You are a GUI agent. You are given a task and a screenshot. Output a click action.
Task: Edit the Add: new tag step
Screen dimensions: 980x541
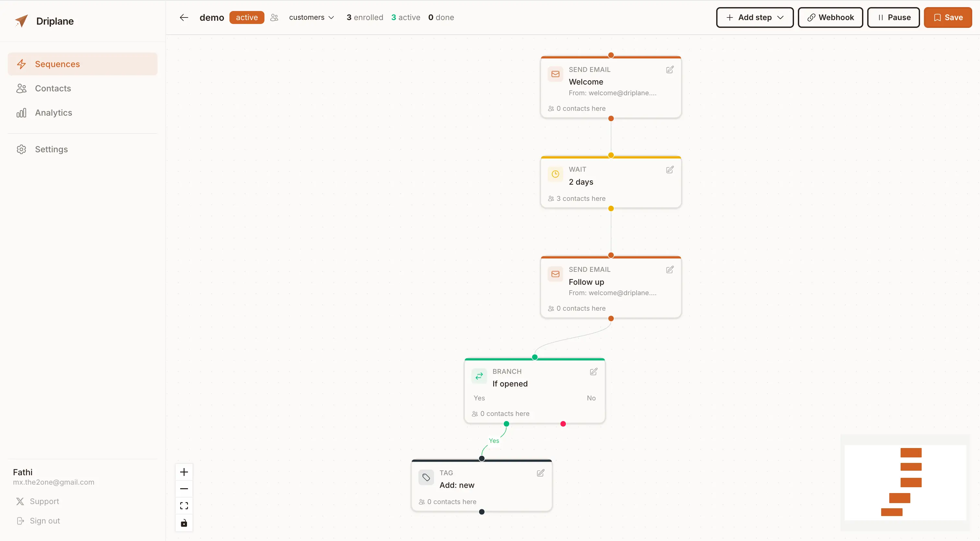pyautogui.click(x=540, y=473)
